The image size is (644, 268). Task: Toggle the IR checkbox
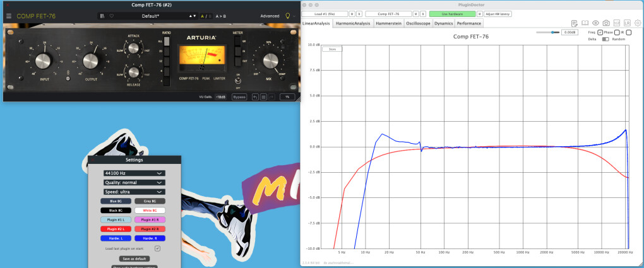tap(629, 32)
